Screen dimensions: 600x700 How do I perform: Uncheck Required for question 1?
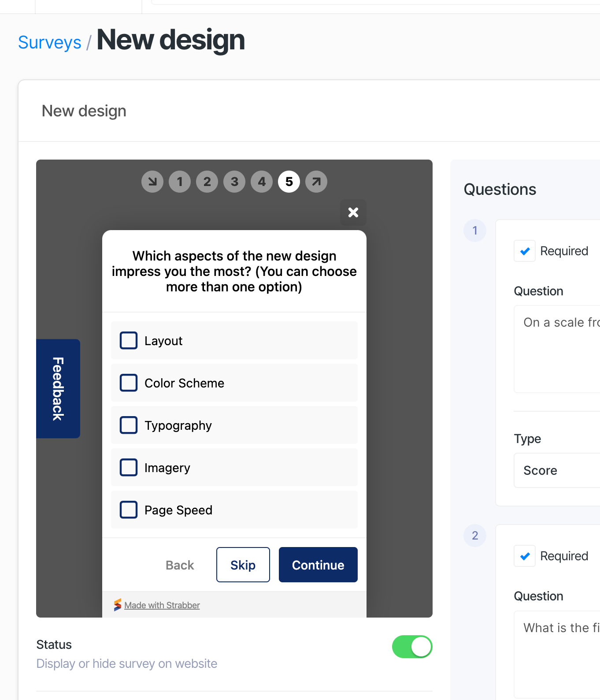click(525, 251)
